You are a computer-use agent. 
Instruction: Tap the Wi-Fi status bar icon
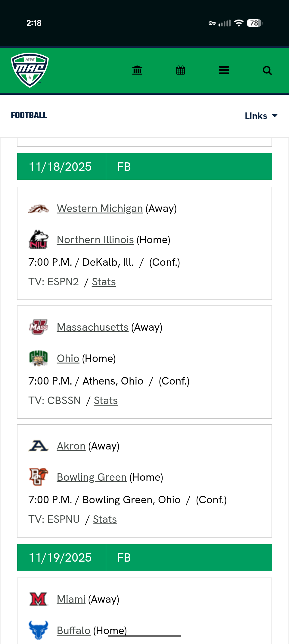click(x=239, y=23)
